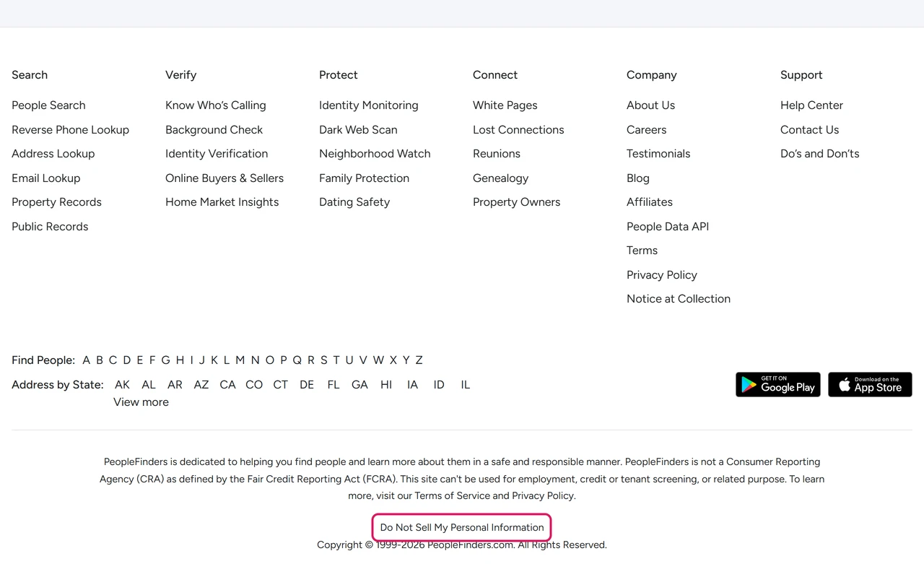Expand View more states list
Viewport: 924px width, 564px height.
pyautogui.click(x=141, y=402)
